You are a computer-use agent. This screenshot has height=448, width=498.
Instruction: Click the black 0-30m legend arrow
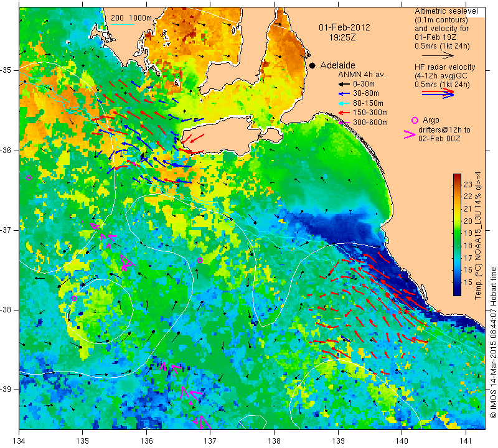[344, 85]
